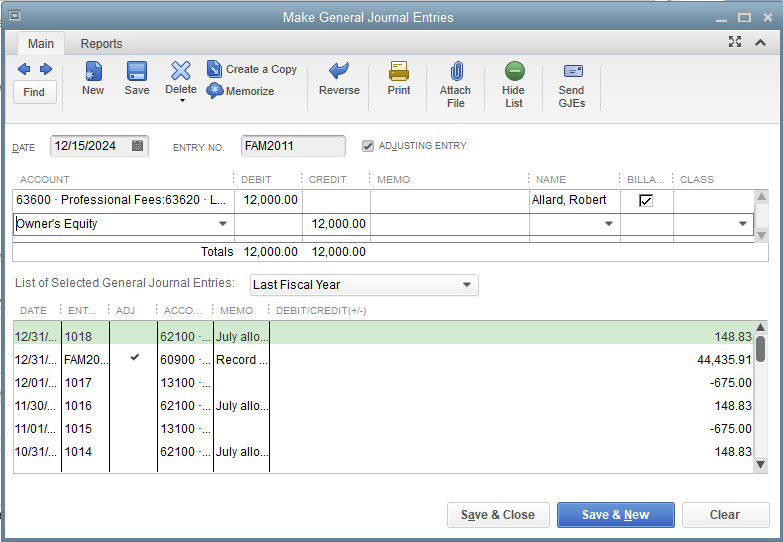Click the Record... memo cell
783x542 pixels.
[x=242, y=360]
